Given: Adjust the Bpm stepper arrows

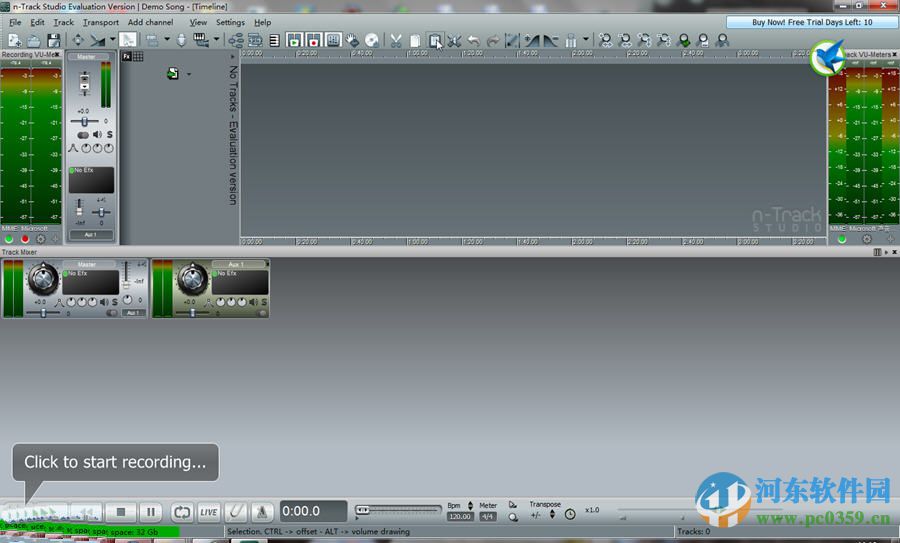Looking at the screenshot, I should pyautogui.click(x=470, y=506).
